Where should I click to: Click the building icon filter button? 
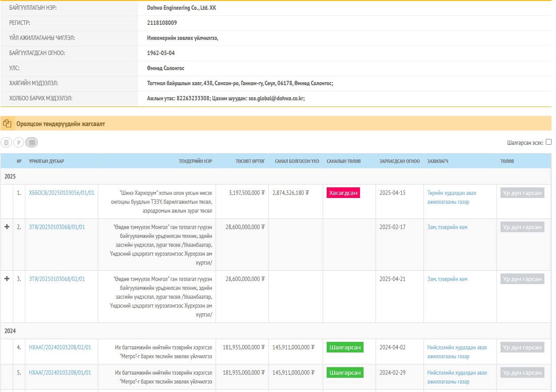6,142
